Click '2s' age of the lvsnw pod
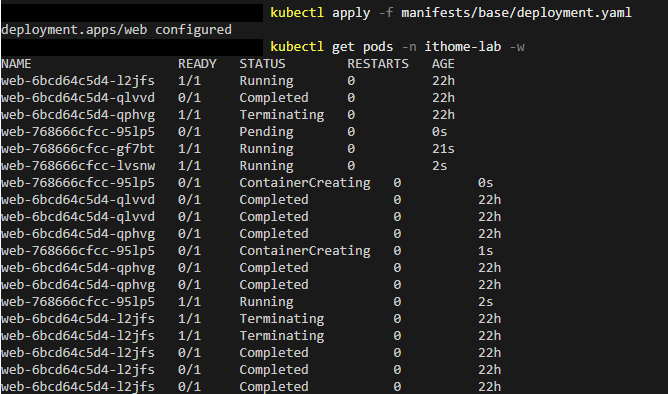 pos(439,166)
